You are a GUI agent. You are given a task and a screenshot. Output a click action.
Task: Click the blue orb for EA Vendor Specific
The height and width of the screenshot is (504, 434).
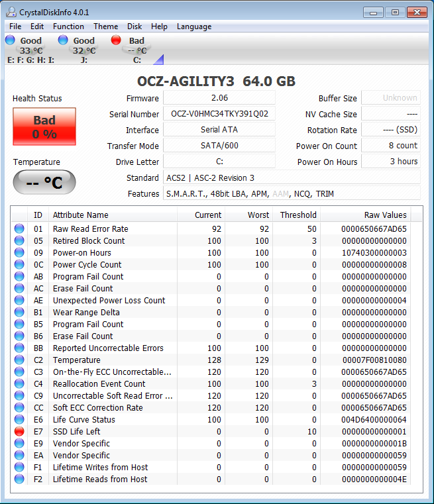[x=19, y=455]
